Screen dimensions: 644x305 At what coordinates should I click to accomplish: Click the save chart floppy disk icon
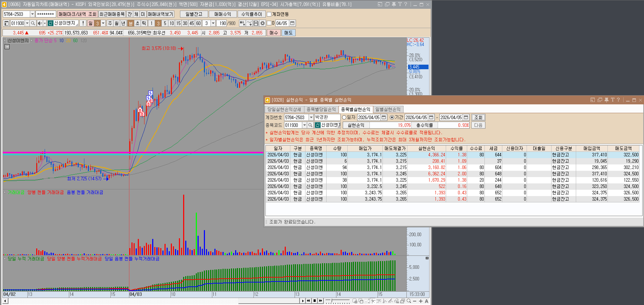coord(256,23)
